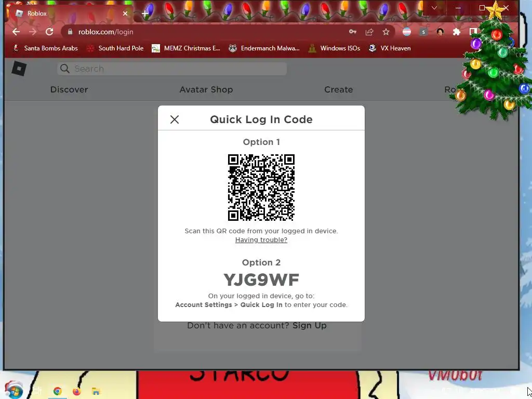Click the Firefox taskbar icon
Viewport: 532px width, 399px height.
(x=77, y=392)
